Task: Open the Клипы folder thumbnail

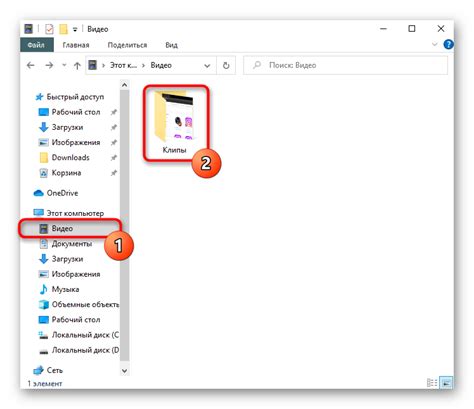Action: [x=174, y=122]
